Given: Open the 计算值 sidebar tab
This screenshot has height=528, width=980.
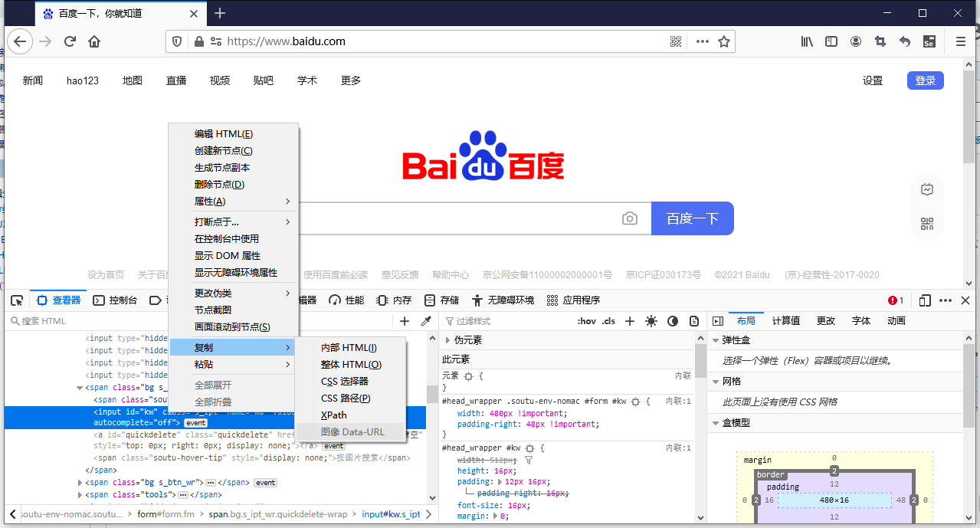Looking at the screenshot, I should coord(786,321).
